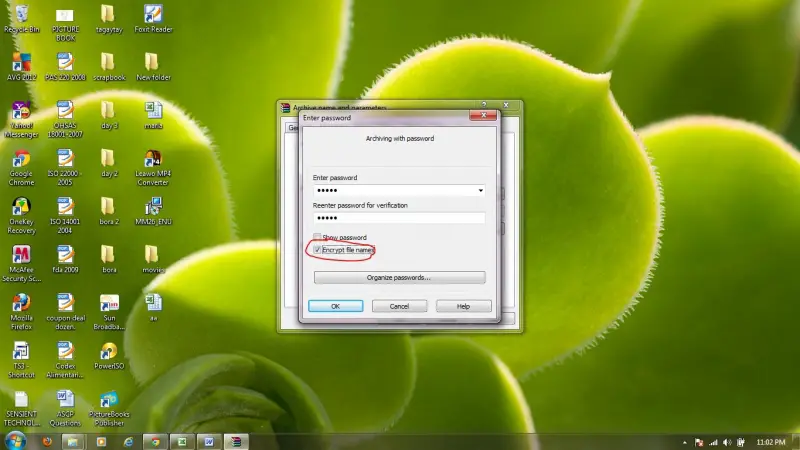This screenshot has width=800, height=450.
Task: Select the PICTURE BOOK desktop icon
Action: [x=65, y=24]
